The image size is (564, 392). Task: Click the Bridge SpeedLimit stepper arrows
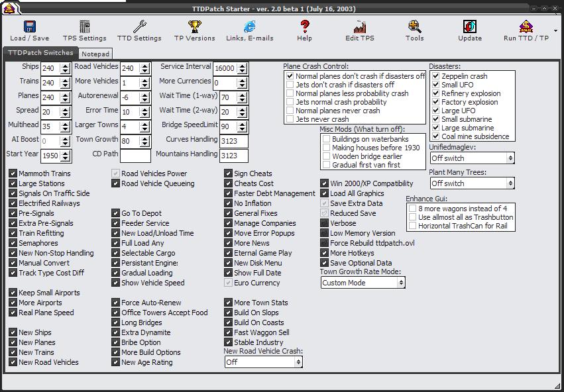tap(242, 126)
